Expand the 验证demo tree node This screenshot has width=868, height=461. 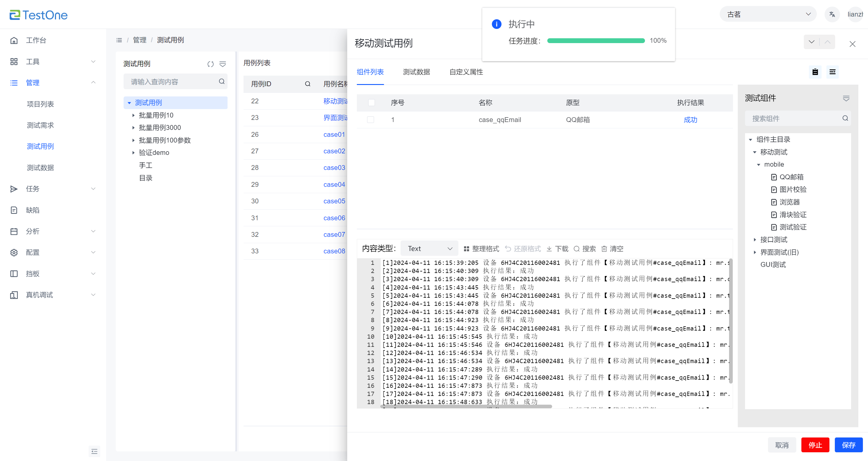click(134, 153)
